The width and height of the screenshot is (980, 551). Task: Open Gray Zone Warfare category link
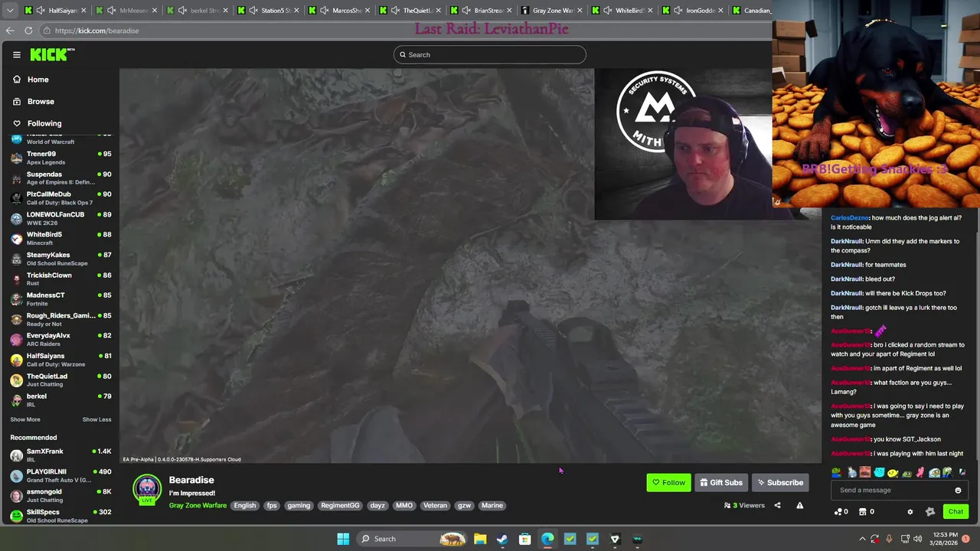[x=198, y=505]
